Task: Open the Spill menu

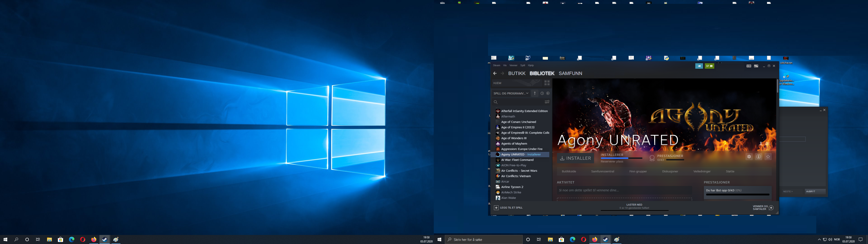Action: click(523, 65)
